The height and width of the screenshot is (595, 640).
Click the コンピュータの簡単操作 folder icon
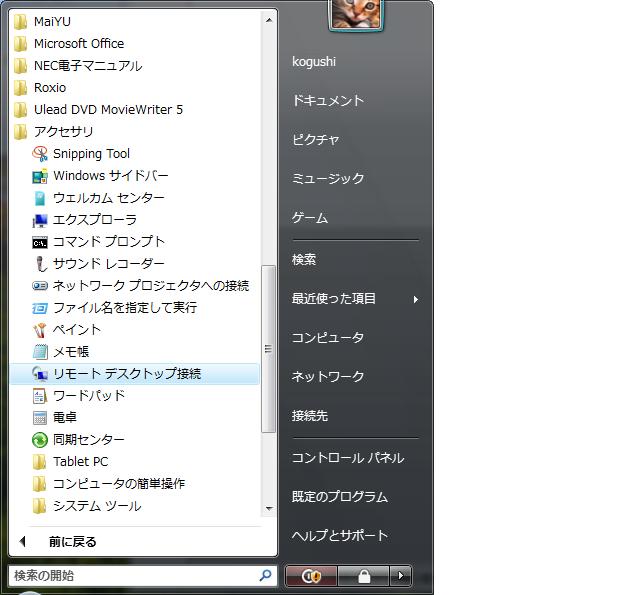point(40,484)
